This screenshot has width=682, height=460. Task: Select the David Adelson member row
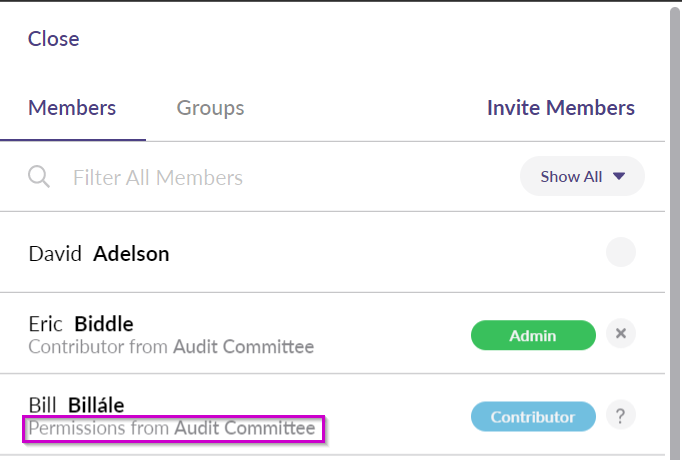point(332,252)
